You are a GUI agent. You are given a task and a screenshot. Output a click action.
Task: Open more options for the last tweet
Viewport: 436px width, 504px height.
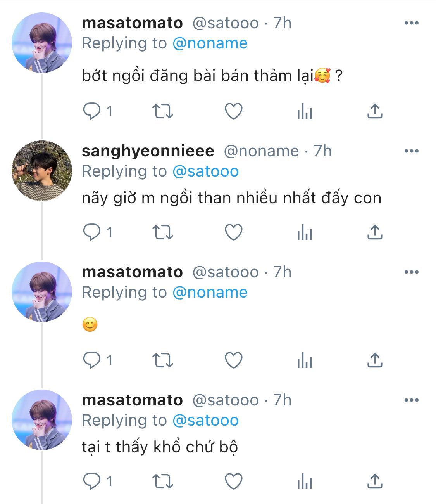pyautogui.click(x=411, y=400)
